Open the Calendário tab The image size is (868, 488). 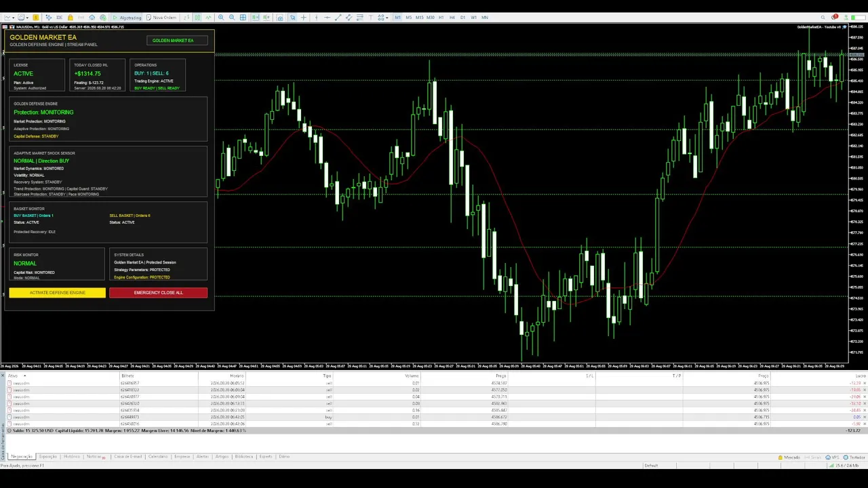tap(158, 457)
